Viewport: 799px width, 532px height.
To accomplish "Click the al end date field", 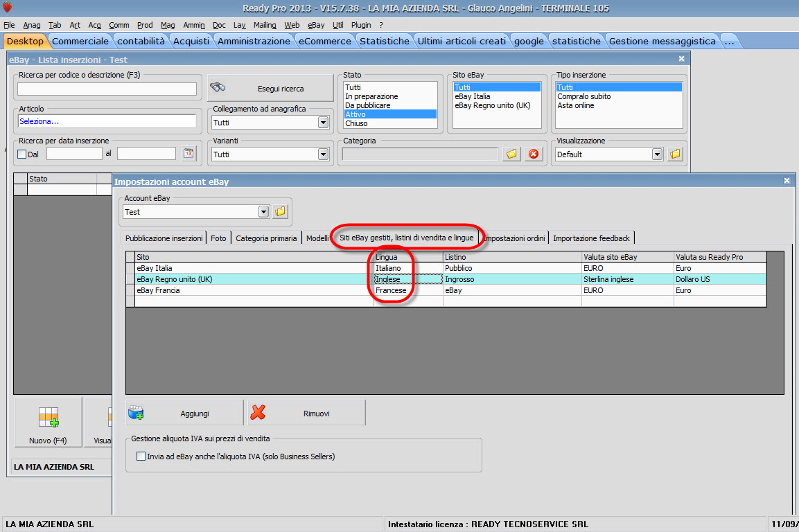I will [146, 153].
